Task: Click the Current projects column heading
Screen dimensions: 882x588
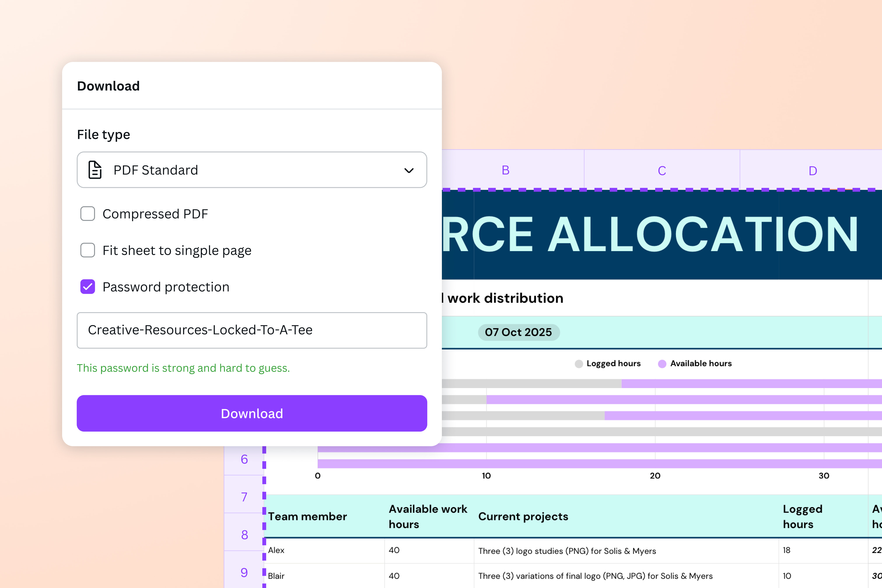Action: coord(523,517)
